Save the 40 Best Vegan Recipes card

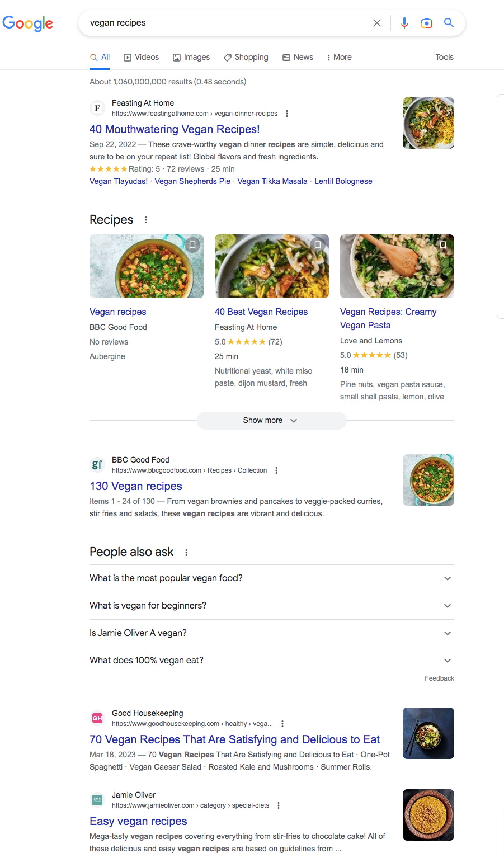318,245
